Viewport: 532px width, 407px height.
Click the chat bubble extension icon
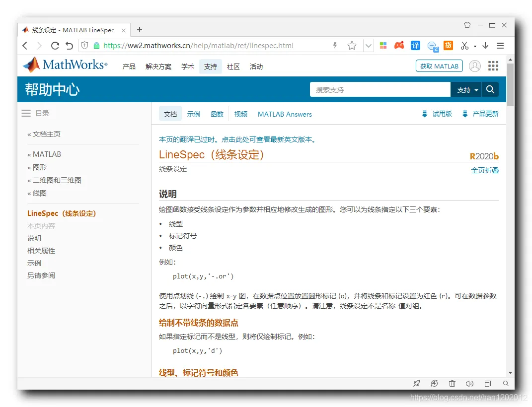pos(433,46)
